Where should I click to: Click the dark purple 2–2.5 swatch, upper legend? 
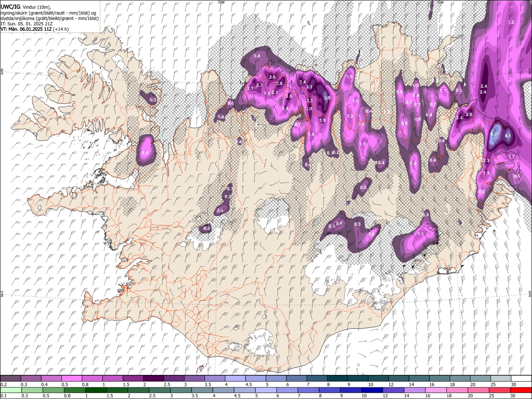(153, 379)
